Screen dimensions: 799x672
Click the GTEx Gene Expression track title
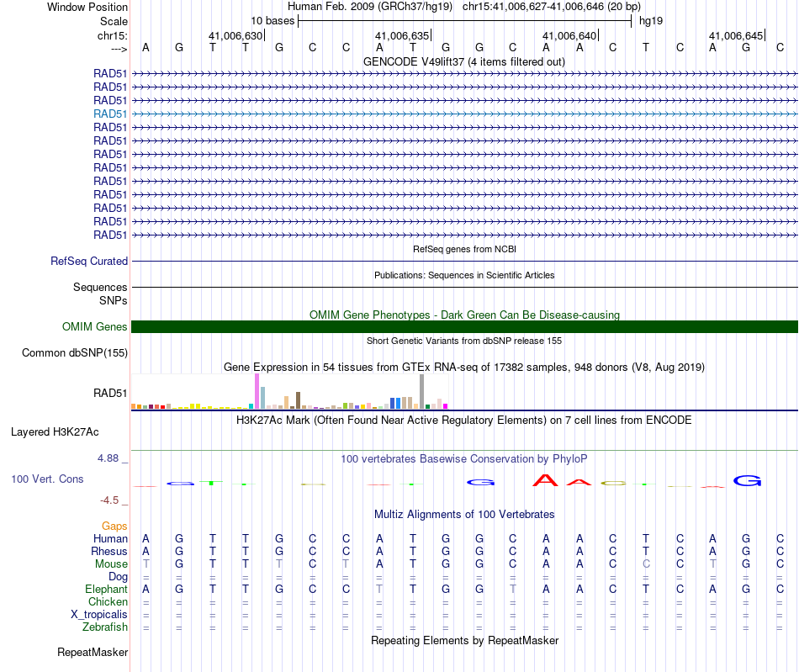(464, 367)
